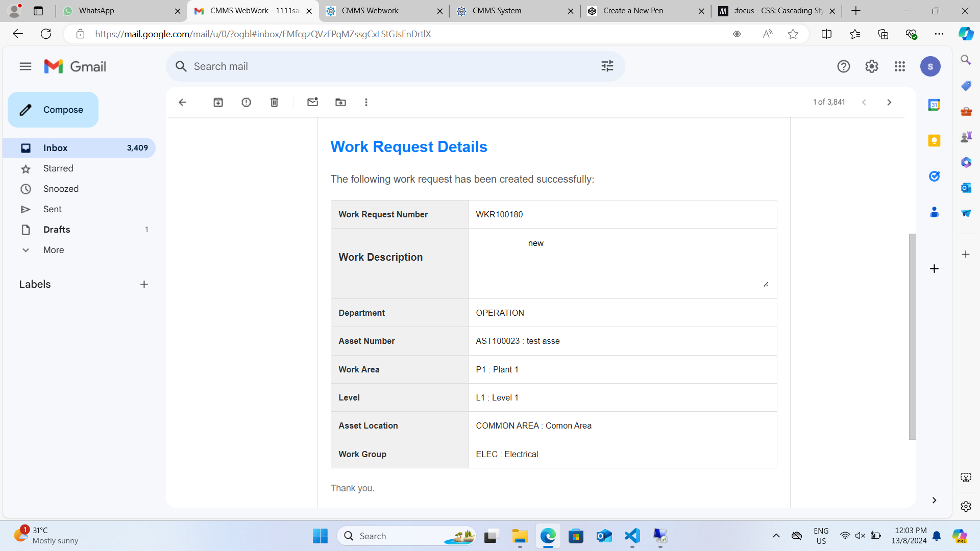Show search filter options
The height and width of the screenshot is (551, 980).
pos(607,66)
